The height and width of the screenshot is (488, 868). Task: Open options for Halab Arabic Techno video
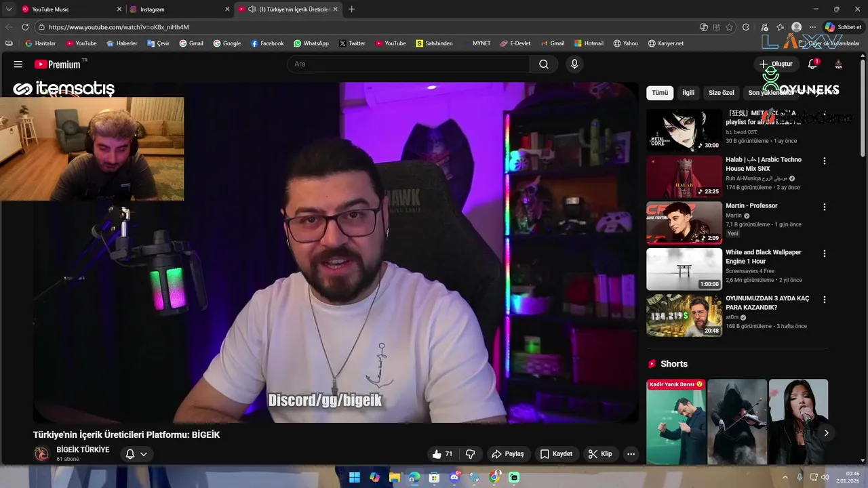coord(825,161)
